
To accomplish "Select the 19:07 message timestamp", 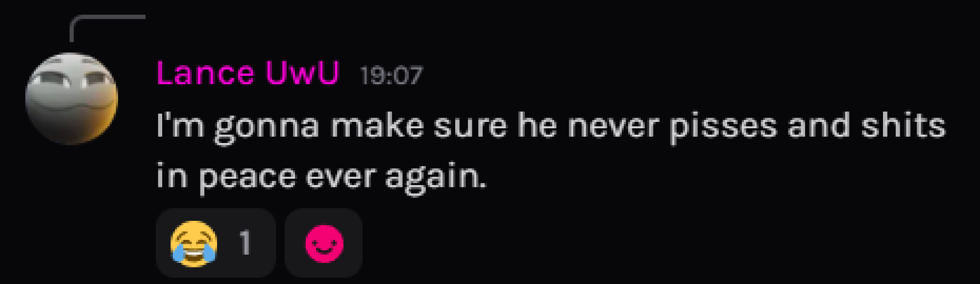I will (x=391, y=75).
